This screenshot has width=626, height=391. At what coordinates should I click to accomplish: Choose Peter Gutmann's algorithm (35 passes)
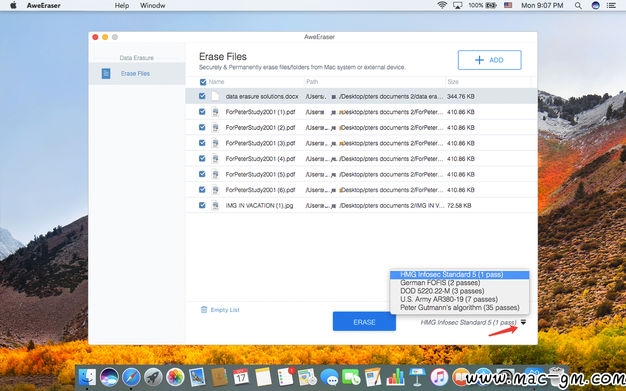tap(459, 308)
